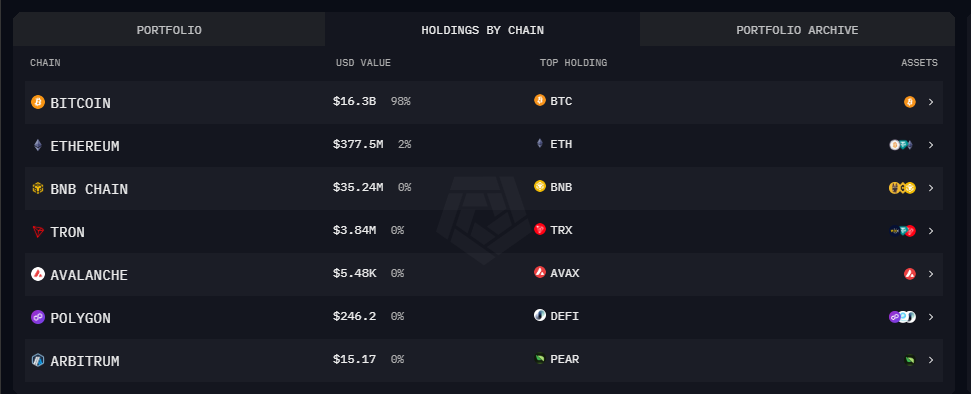Click the Arbitrum chain logo icon
Viewport: 971px width, 394px height.
38,361
